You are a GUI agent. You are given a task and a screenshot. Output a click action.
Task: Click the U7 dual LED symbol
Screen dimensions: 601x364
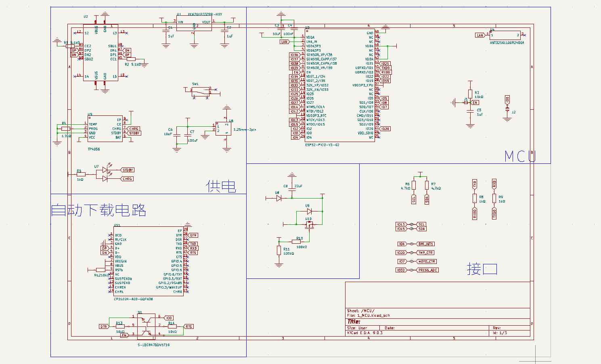105,174
